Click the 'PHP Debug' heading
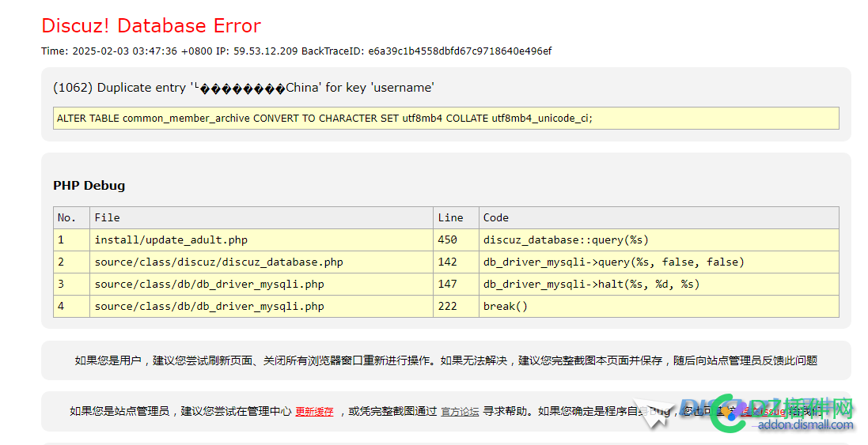This screenshot has height=445, width=868. (89, 185)
